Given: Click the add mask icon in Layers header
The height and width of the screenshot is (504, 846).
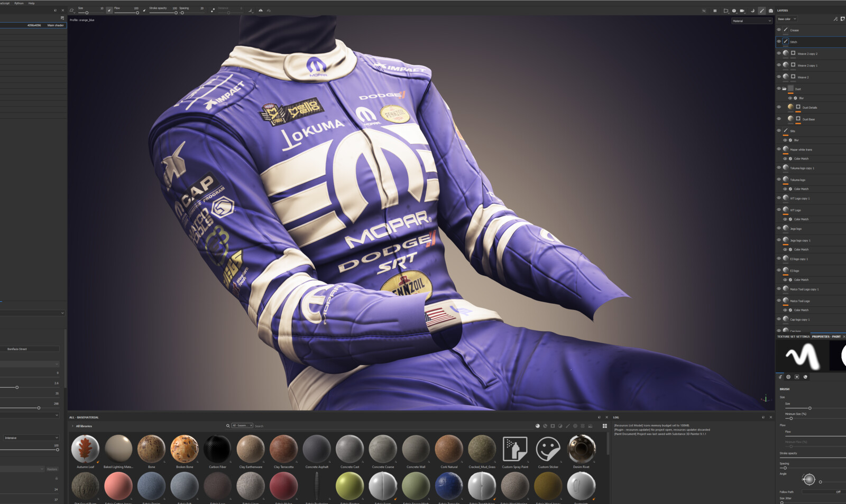Looking at the screenshot, I should (842, 19).
